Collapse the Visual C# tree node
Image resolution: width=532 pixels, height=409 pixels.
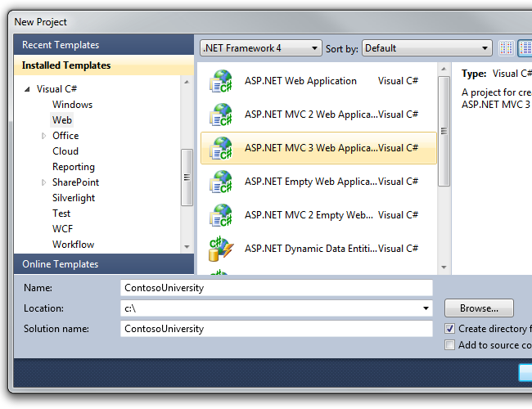click(x=28, y=89)
